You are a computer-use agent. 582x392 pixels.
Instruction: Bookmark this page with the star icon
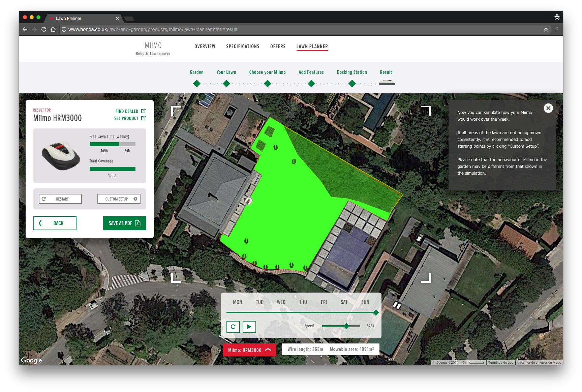(546, 29)
